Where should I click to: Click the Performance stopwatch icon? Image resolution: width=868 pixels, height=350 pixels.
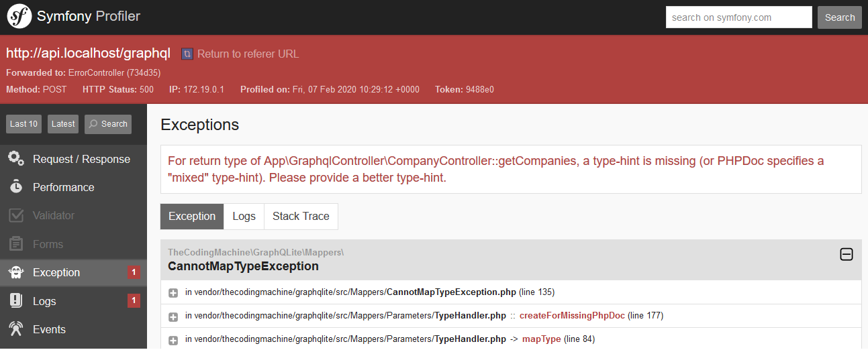(x=16, y=187)
